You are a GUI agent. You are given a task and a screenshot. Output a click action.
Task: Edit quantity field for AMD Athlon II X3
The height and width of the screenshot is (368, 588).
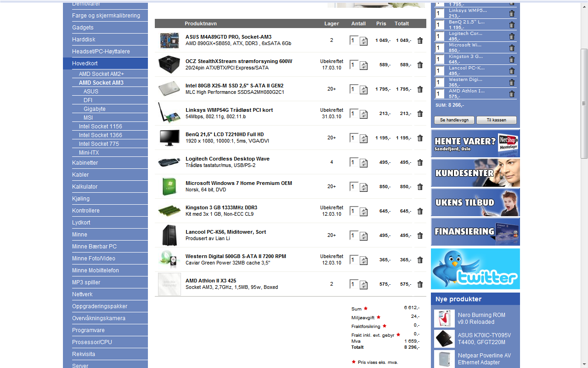[x=354, y=284]
